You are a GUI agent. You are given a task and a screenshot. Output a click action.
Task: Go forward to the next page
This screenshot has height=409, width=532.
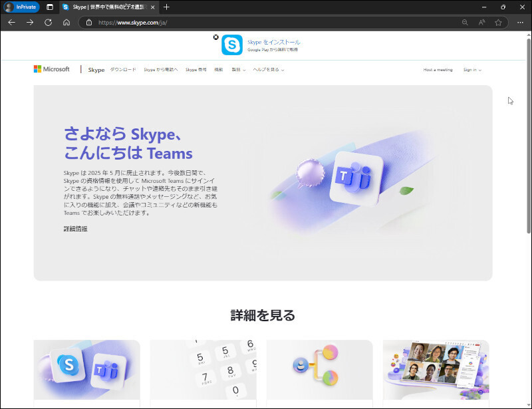tap(30, 23)
